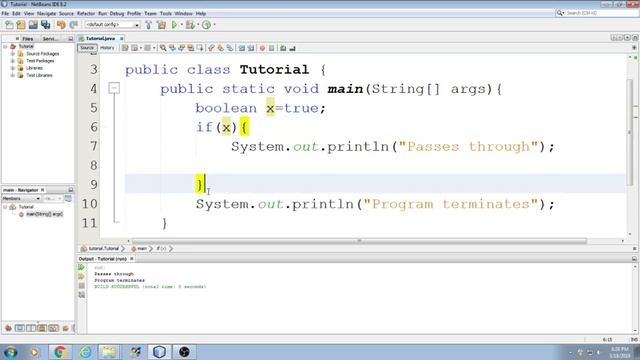Click the Debug Project toolbar icon
640x360 pixels.
coord(190,25)
